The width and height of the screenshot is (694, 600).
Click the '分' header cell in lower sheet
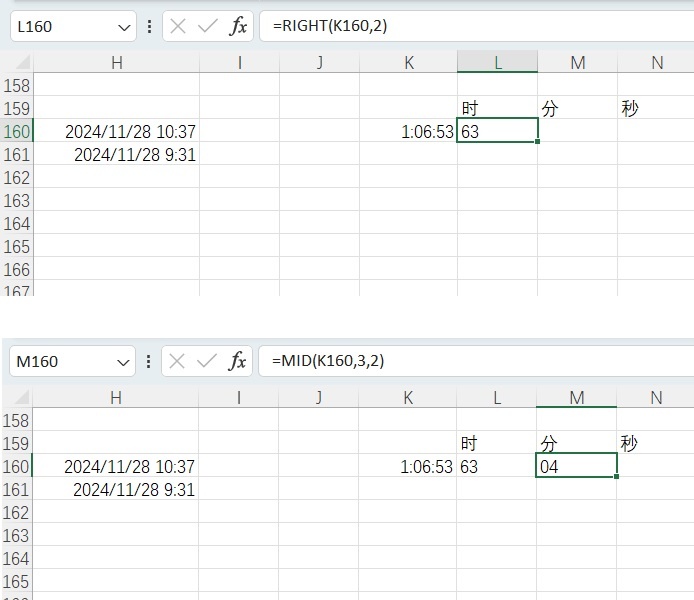coord(577,443)
